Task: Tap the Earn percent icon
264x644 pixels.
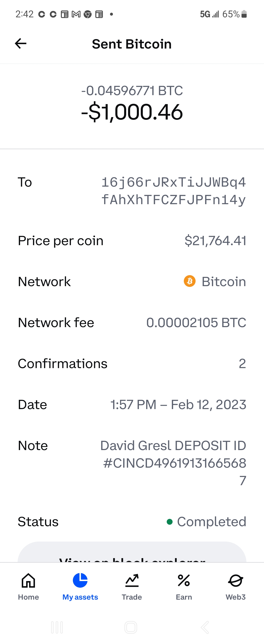Action: (184, 580)
